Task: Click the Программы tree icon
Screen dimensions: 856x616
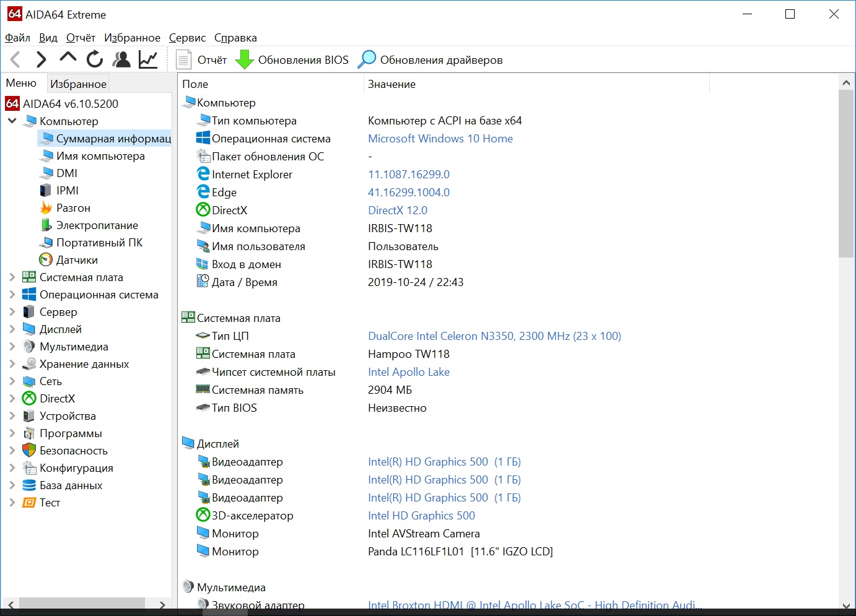Action: [29, 433]
